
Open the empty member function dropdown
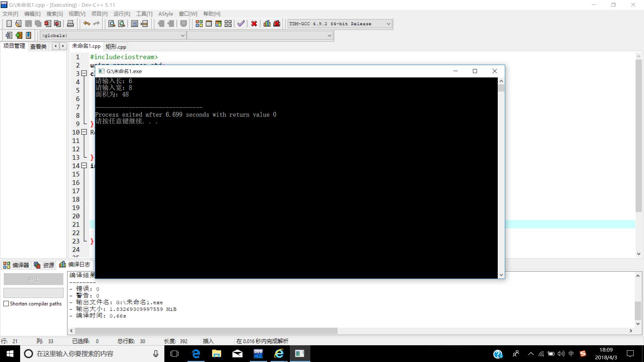329,36
